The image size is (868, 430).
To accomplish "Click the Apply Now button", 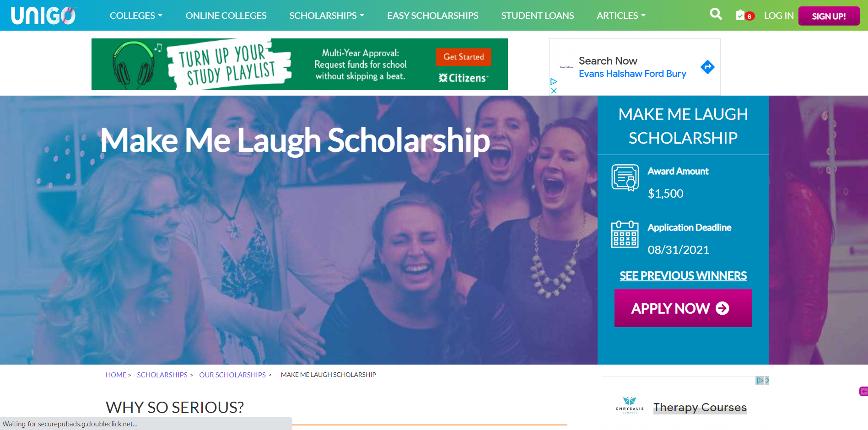I will pos(683,308).
